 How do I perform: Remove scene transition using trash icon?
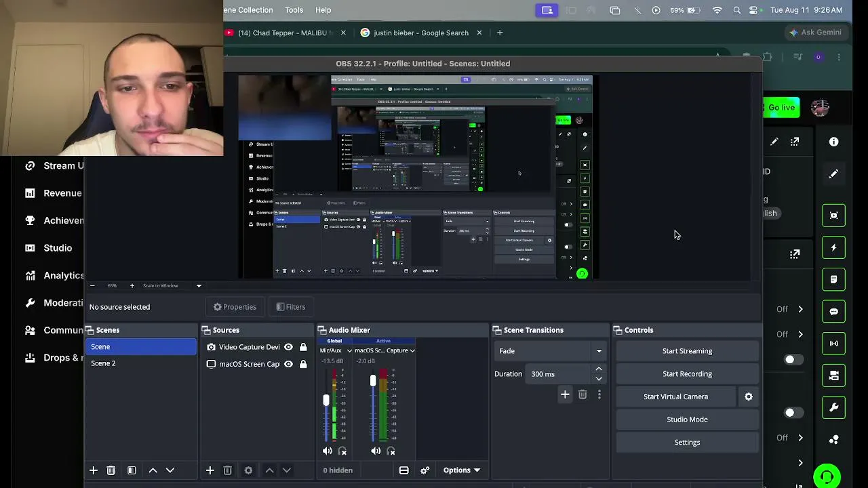(583, 394)
